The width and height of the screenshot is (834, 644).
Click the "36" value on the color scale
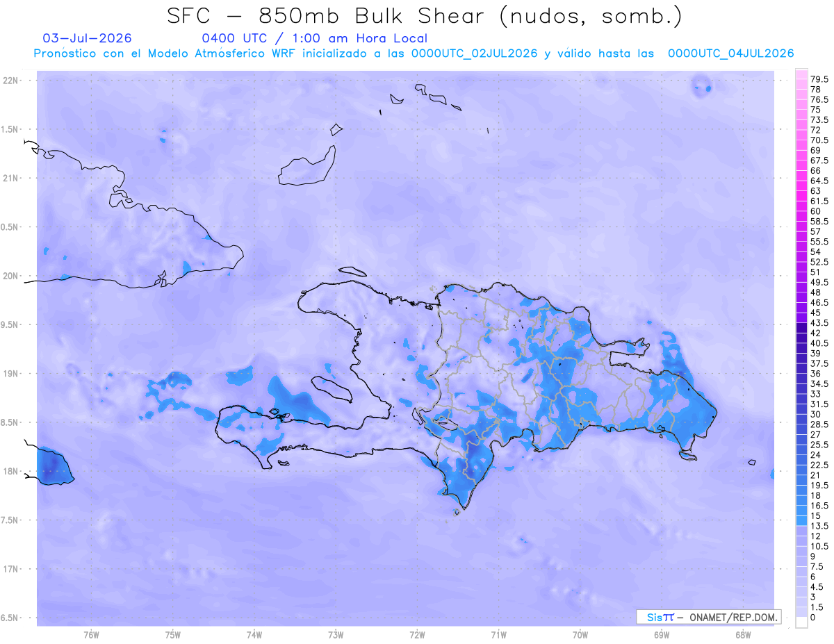(x=815, y=373)
